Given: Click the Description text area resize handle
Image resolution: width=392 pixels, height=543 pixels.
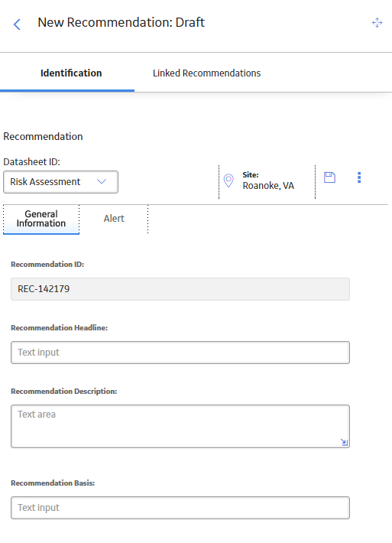Looking at the screenshot, I should pyautogui.click(x=344, y=442).
